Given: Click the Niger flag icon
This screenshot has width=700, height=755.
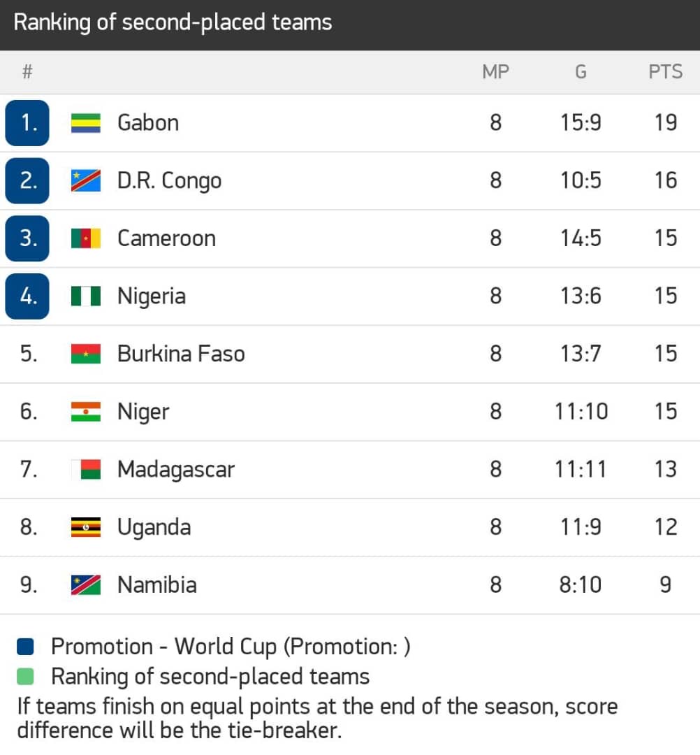Looking at the screenshot, I should click(x=86, y=412).
